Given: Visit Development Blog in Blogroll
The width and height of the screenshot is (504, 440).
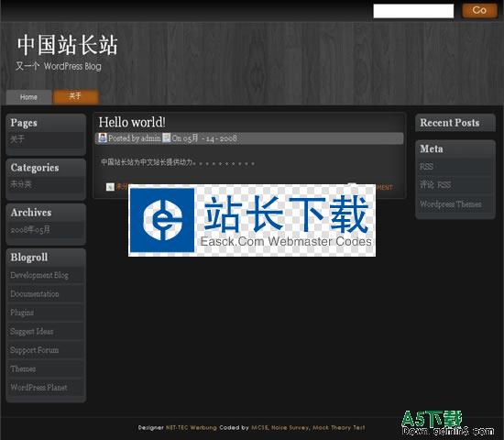Looking at the screenshot, I should point(39,275).
